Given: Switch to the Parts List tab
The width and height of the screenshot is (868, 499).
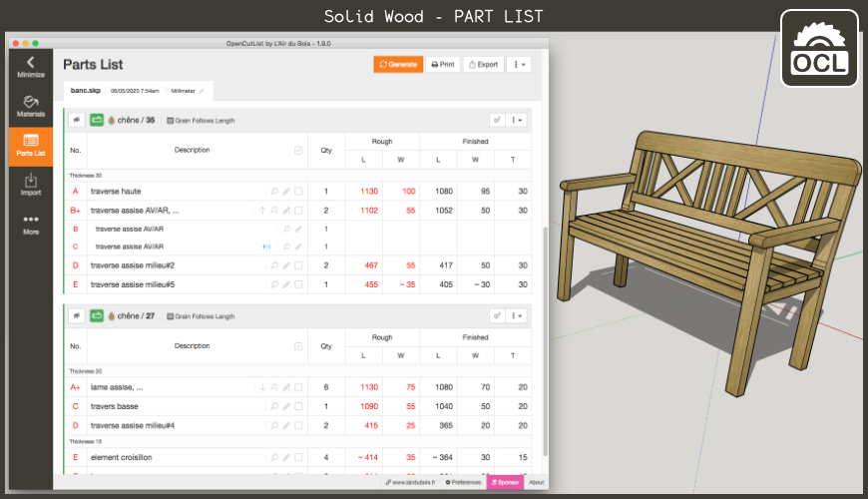Looking at the screenshot, I should pyautogui.click(x=30, y=146).
